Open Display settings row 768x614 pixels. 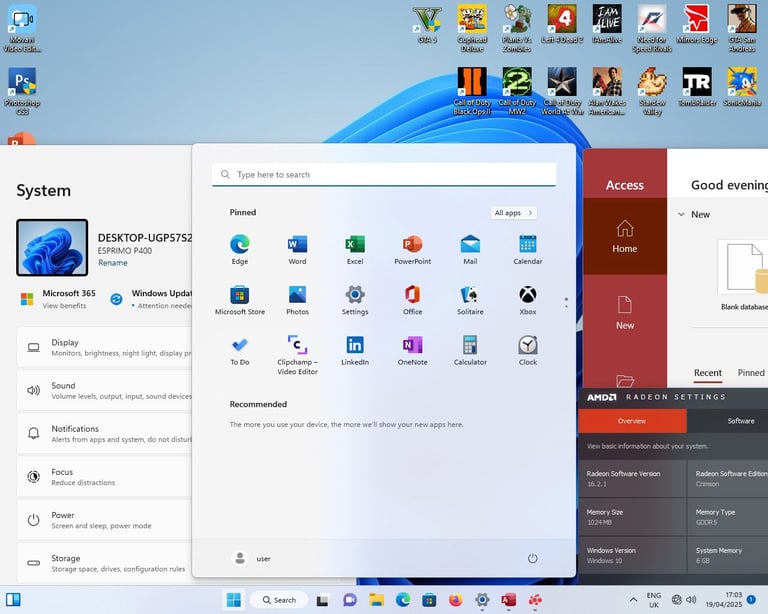(x=105, y=348)
